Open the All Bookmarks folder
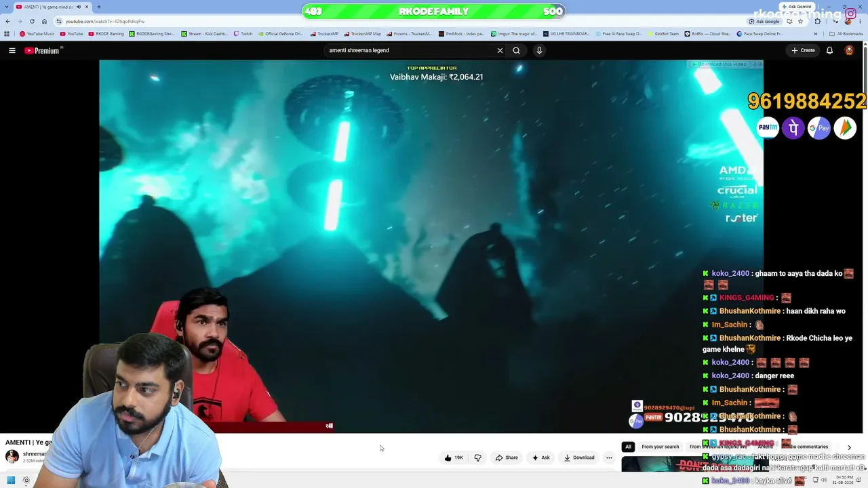The width and height of the screenshot is (868, 488). (x=846, y=33)
